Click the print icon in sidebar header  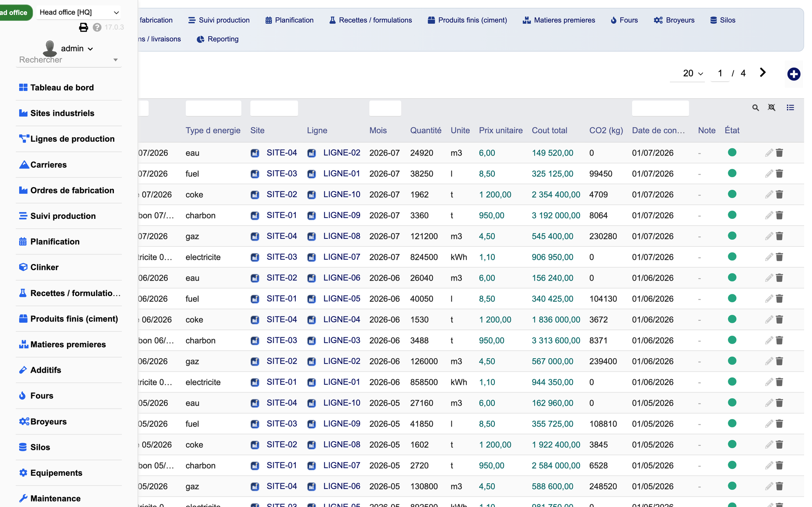pos(83,28)
